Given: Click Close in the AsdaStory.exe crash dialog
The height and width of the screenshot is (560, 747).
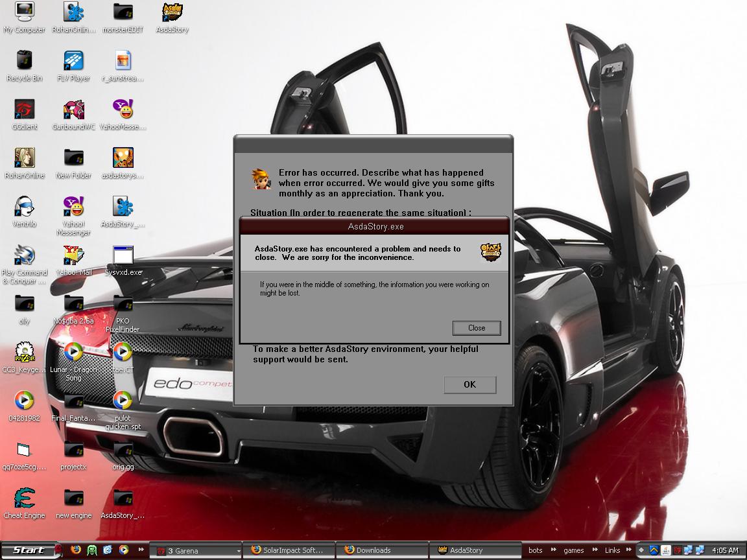Looking at the screenshot, I should (477, 328).
